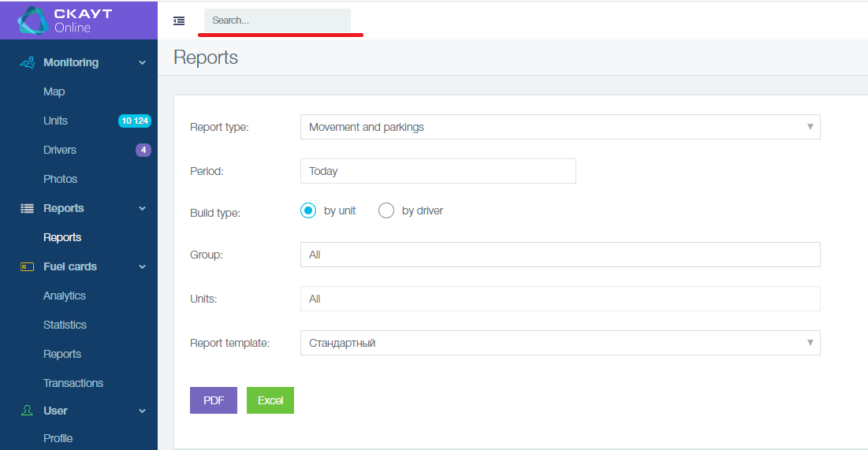Select the 'by driver' radio button

pyautogui.click(x=386, y=210)
